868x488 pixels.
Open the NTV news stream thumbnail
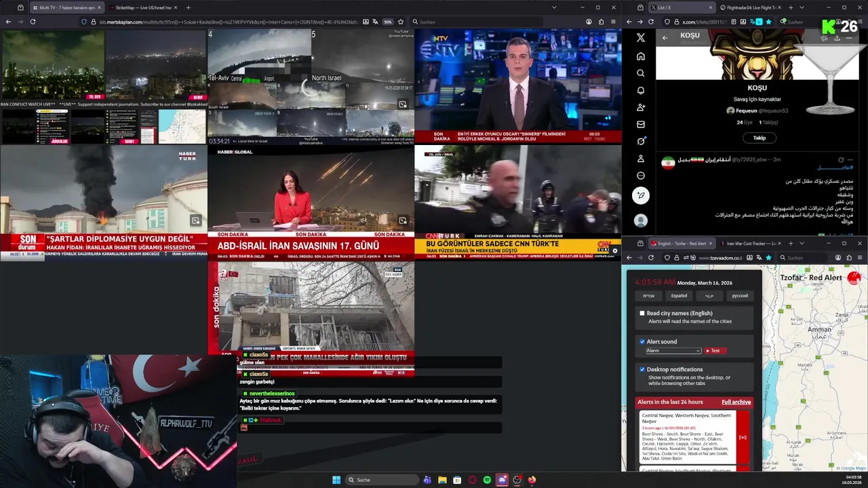pyautogui.click(x=517, y=86)
